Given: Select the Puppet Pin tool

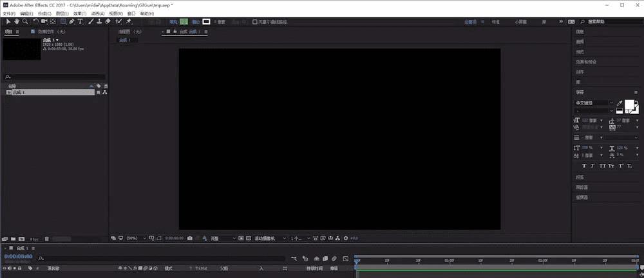Looking at the screenshot, I should (128, 21).
